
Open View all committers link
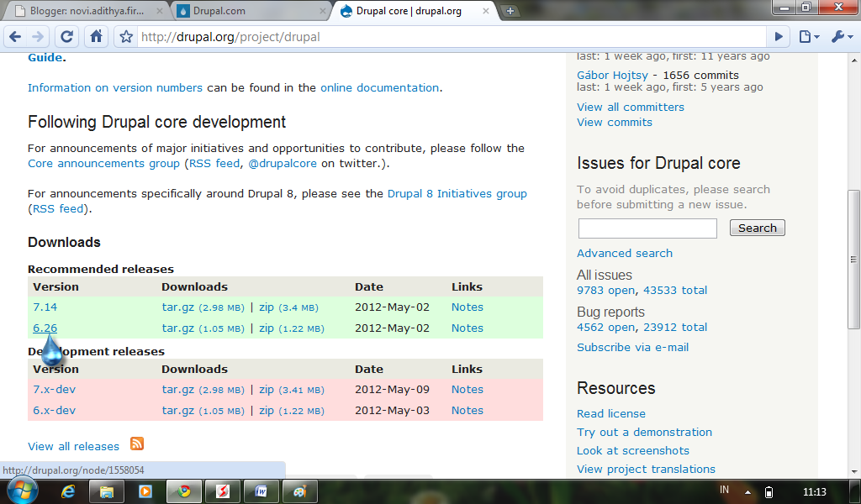point(631,107)
